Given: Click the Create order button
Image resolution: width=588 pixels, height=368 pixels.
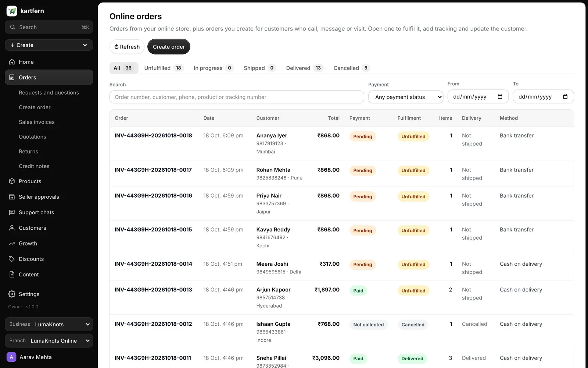Looking at the screenshot, I should pyautogui.click(x=169, y=47).
